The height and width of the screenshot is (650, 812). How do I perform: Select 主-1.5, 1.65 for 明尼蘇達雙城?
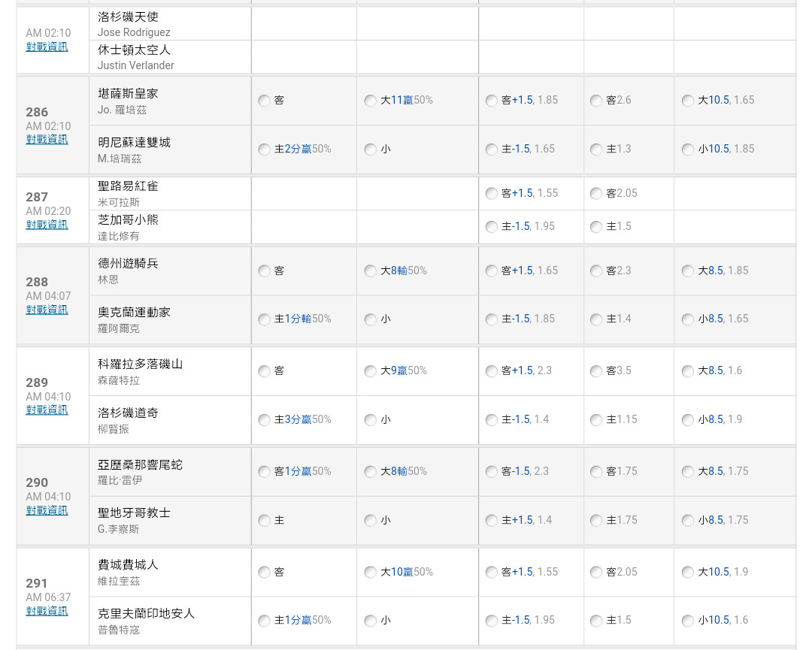click(491, 149)
